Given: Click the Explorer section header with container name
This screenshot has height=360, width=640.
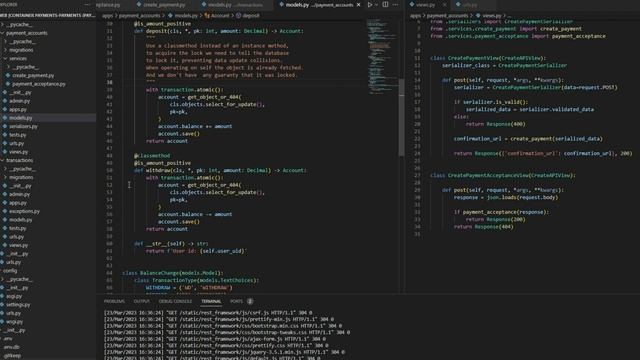Looking at the screenshot, I should point(48,16).
